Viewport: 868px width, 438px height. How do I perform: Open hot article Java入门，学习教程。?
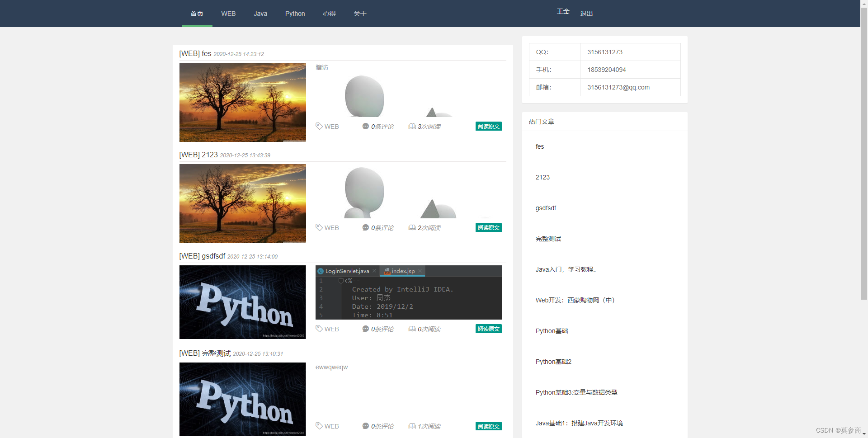point(567,269)
